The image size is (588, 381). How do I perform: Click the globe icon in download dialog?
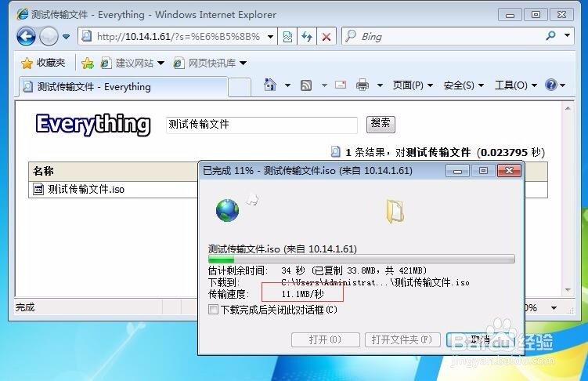point(227,211)
